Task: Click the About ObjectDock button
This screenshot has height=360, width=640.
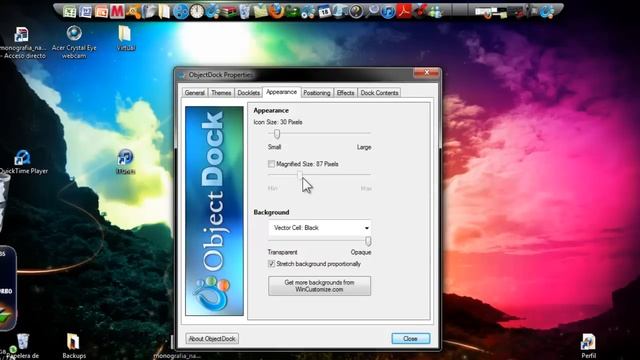Action: (x=212, y=339)
